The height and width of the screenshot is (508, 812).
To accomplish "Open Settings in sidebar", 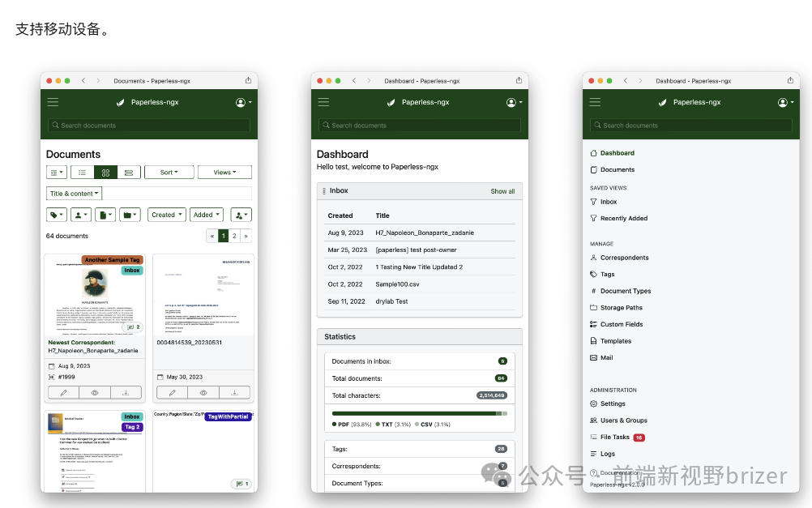I will [x=608, y=404].
